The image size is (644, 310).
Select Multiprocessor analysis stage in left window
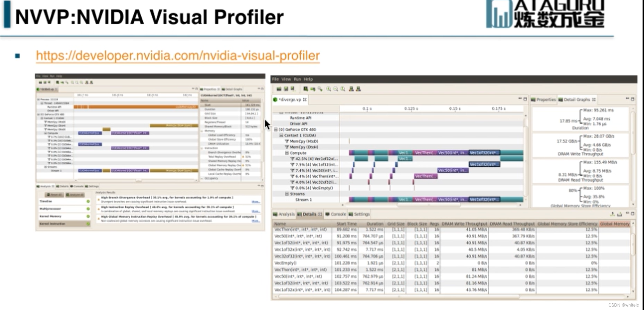tap(65, 209)
